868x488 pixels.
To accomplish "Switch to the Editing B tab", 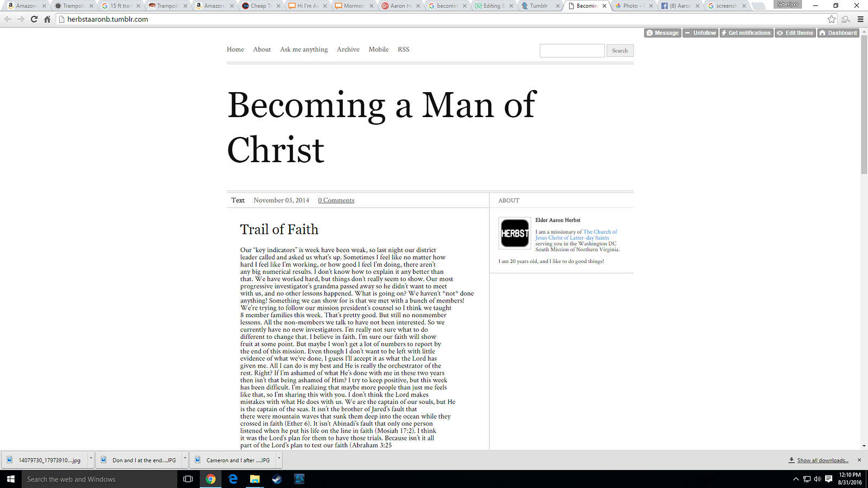I will (494, 6).
